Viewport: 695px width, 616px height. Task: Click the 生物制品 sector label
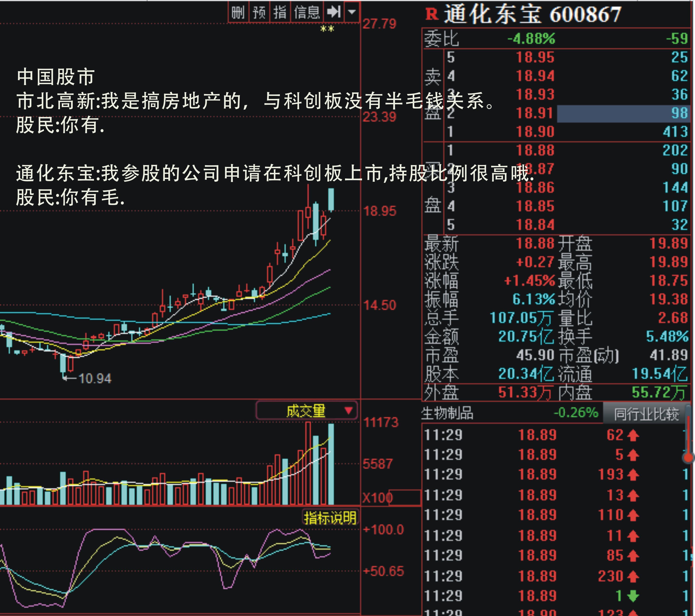[447, 413]
